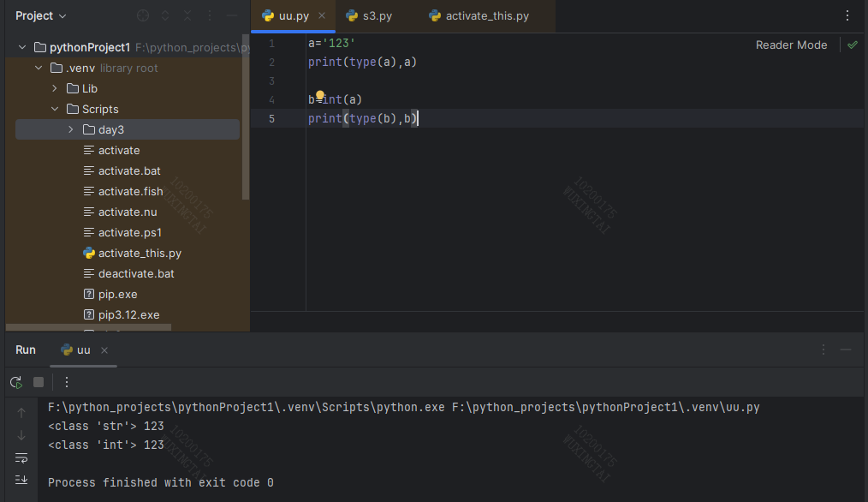Stop the running process
The width and height of the screenshot is (868, 502).
click(37, 382)
